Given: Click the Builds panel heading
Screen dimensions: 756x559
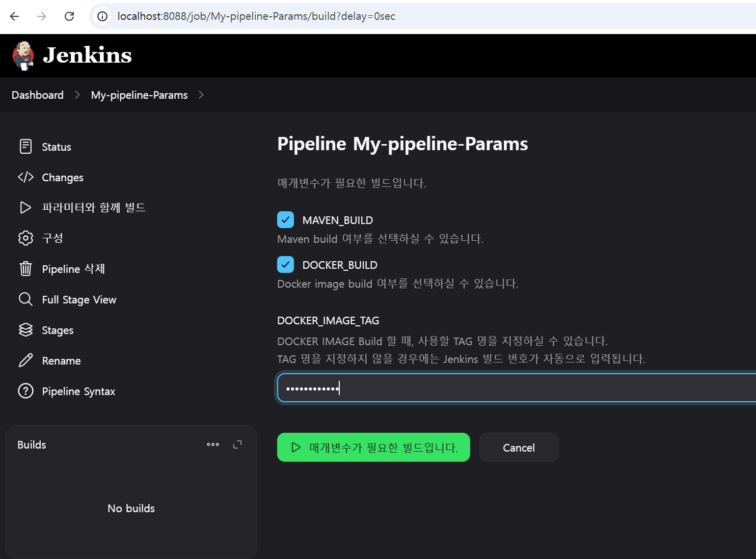Looking at the screenshot, I should coord(32,445).
